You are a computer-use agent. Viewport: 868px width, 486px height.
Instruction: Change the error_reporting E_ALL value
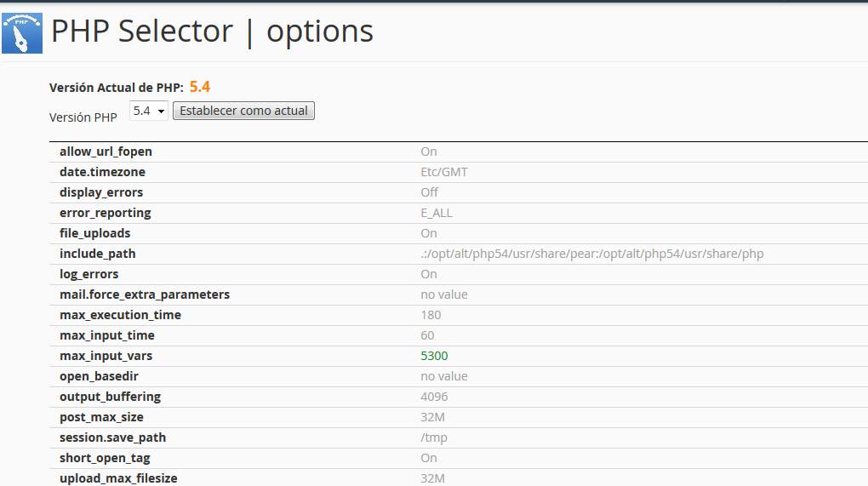436,213
